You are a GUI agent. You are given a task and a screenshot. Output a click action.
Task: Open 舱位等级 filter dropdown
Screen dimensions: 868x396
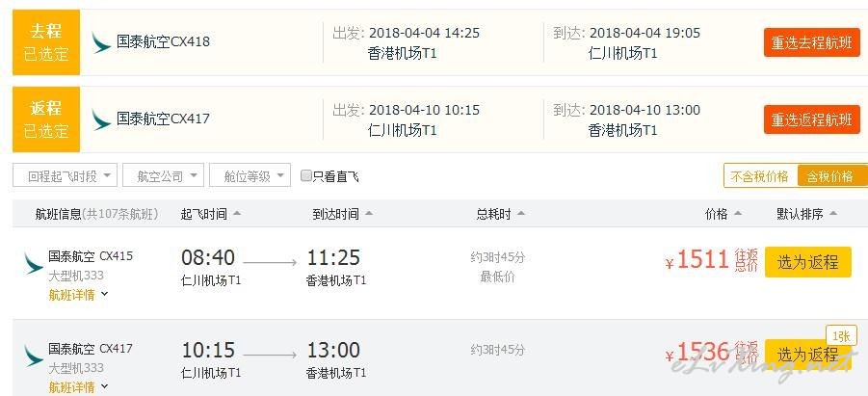click(250, 175)
